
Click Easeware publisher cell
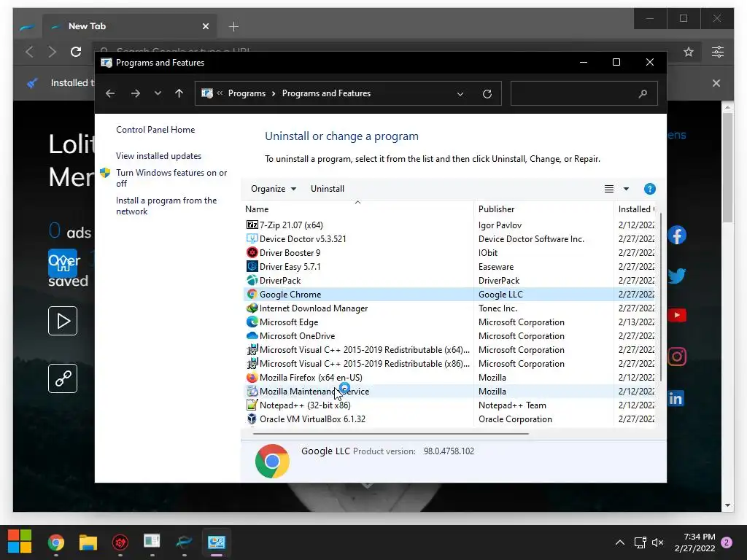point(496,267)
